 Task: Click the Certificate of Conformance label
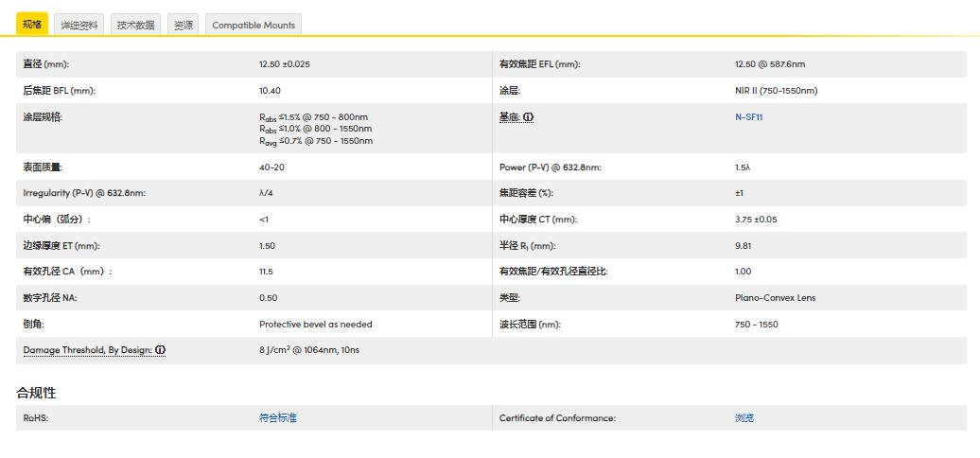pyautogui.click(x=557, y=418)
